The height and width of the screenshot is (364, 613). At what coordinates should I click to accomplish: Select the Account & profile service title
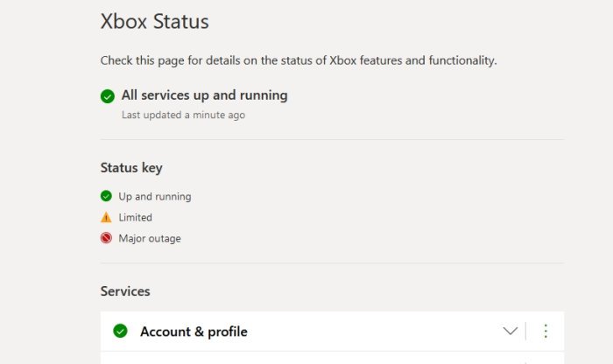coord(194,332)
